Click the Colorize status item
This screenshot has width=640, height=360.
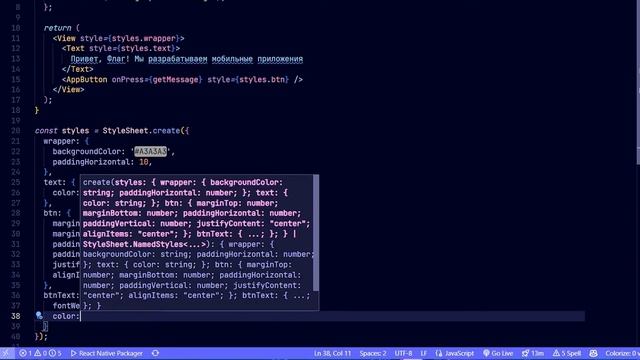[622, 353]
